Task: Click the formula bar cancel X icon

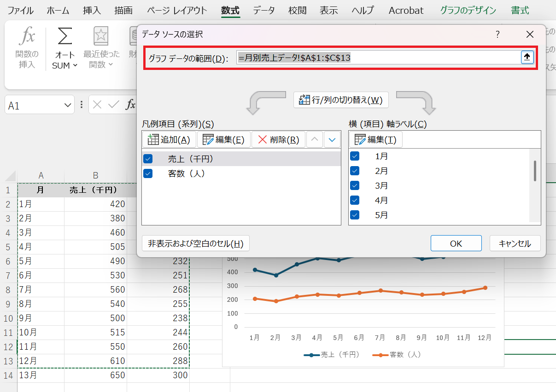Action: tap(97, 105)
